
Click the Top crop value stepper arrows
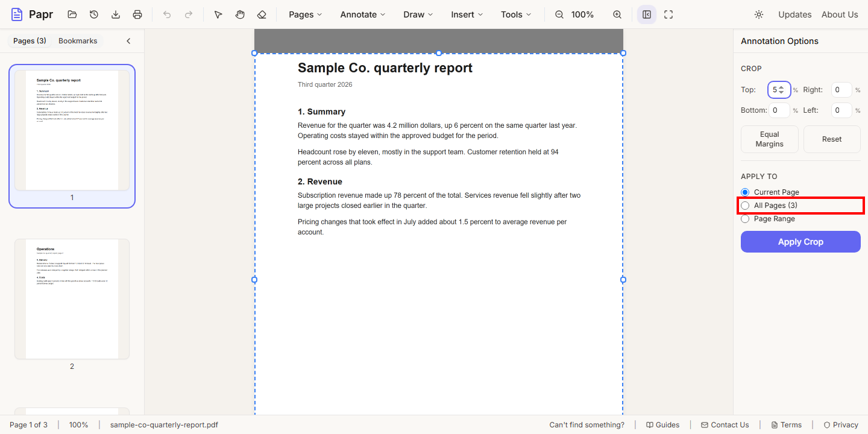pos(782,90)
